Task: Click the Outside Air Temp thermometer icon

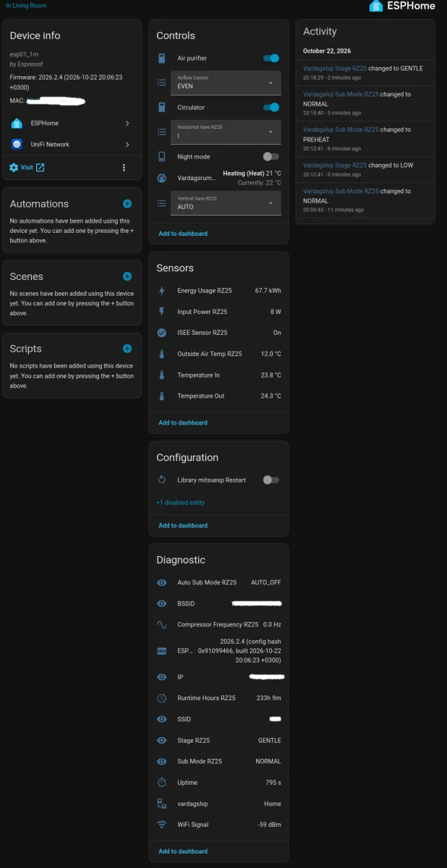Action: [162, 354]
